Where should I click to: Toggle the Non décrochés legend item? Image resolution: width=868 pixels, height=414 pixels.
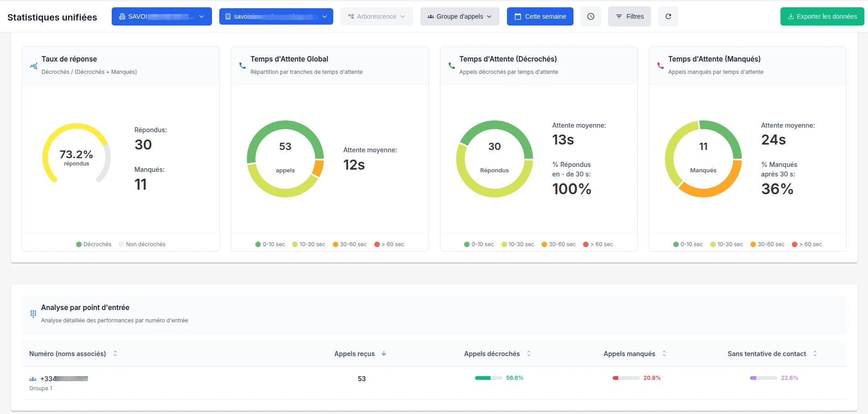(142, 244)
